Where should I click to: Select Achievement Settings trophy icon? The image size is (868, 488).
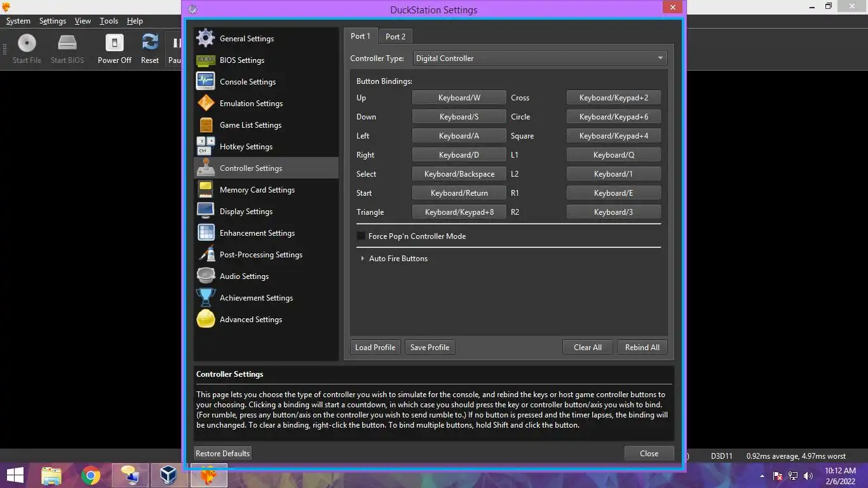point(205,297)
